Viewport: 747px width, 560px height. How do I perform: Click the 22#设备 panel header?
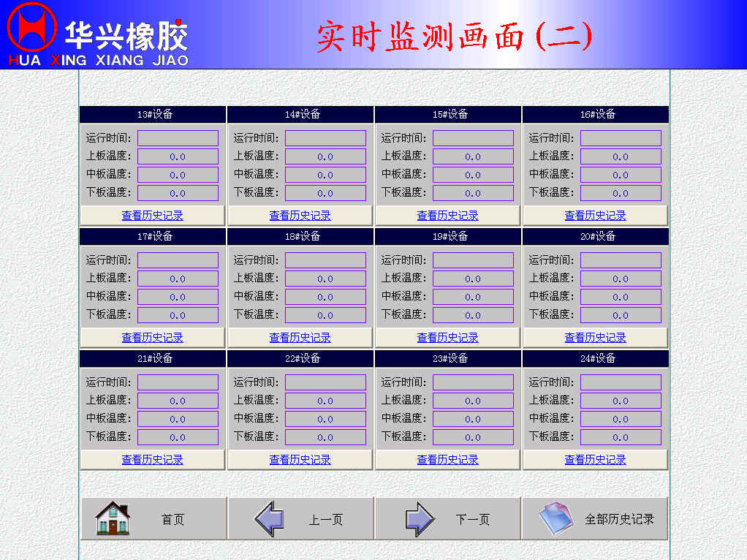(300, 358)
